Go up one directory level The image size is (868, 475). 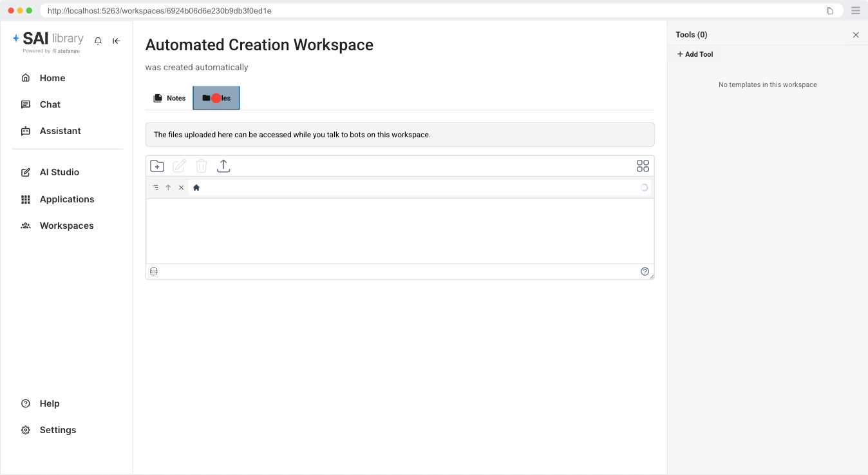tap(168, 188)
